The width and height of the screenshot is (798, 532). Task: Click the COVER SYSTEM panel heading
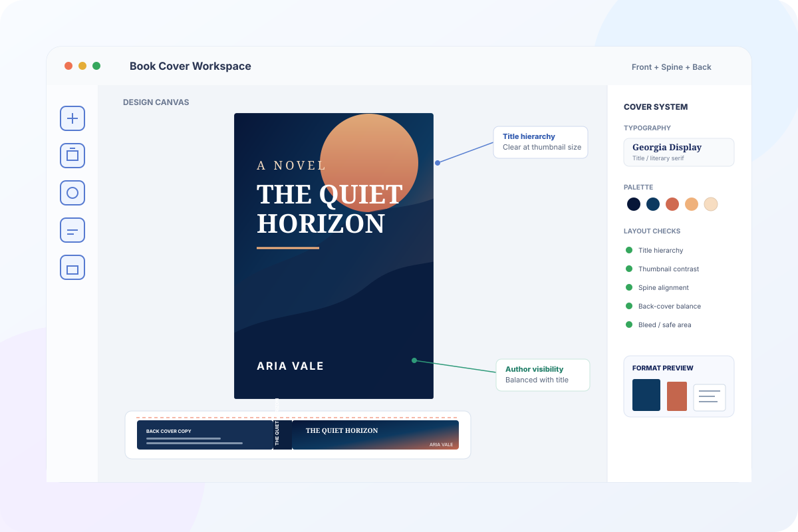[656, 107]
